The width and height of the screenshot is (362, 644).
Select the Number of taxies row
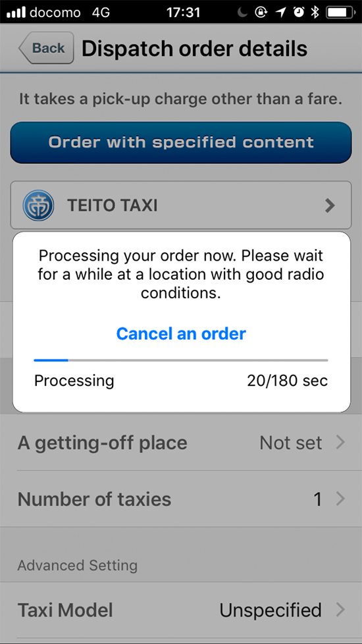click(x=181, y=499)
